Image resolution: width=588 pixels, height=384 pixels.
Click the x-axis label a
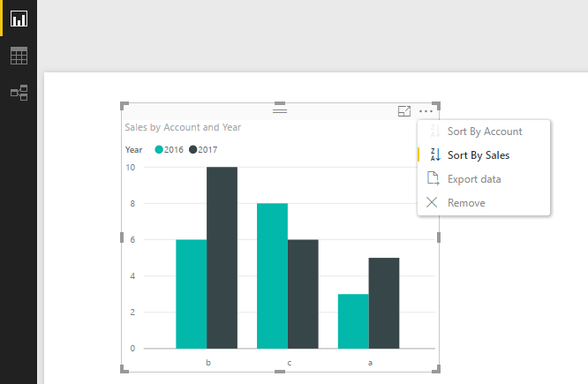370,363
